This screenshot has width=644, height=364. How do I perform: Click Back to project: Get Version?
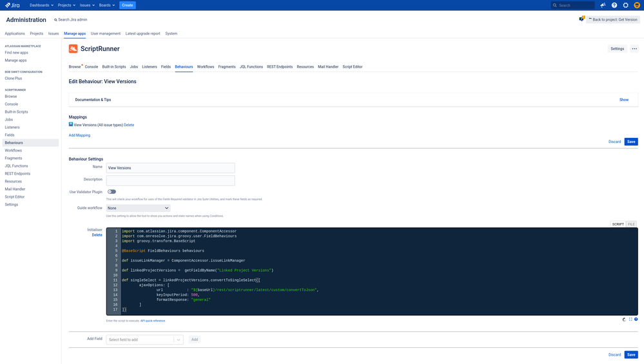coord(613,19)
